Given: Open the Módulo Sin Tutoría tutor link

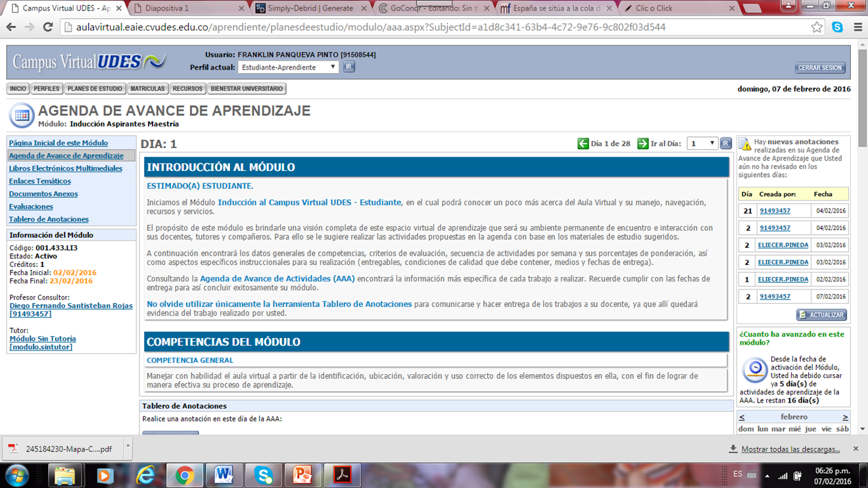Looking at the screenshot, I should click(43, 343).
